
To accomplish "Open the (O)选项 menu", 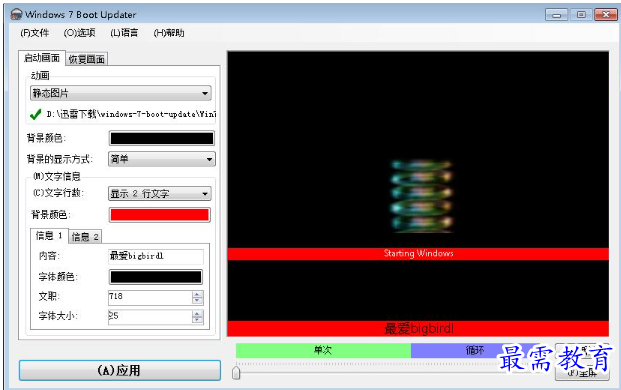I will click(79, 33).
